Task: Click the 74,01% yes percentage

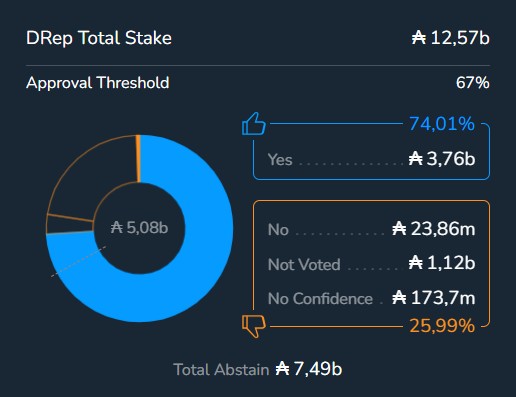Action: [x=442, y=124]
